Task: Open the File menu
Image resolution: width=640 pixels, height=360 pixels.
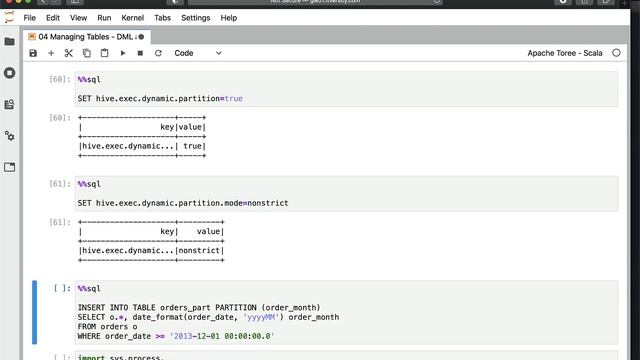Action: [29, 18]
